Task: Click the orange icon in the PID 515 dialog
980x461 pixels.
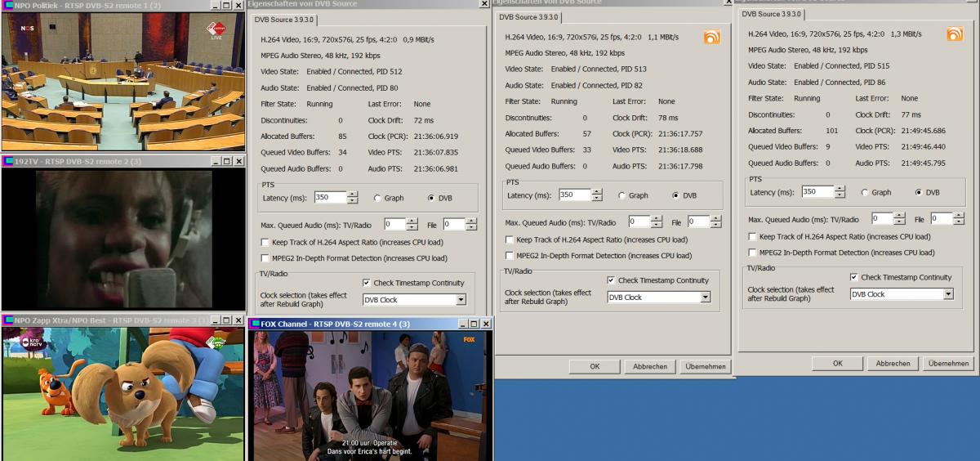Action: [x=955, y=34]
